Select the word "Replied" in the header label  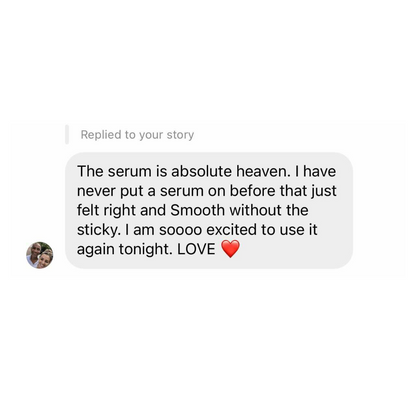click(101, 135)
